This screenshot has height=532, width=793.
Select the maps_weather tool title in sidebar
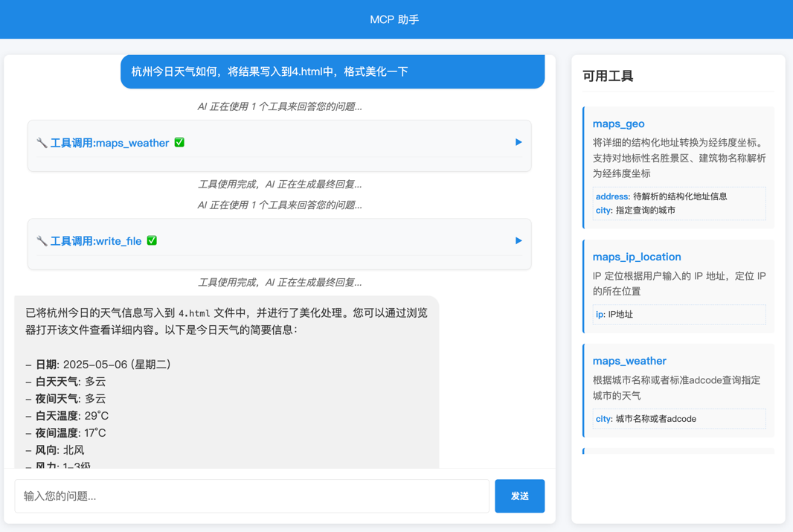click(x=629, y=361)
